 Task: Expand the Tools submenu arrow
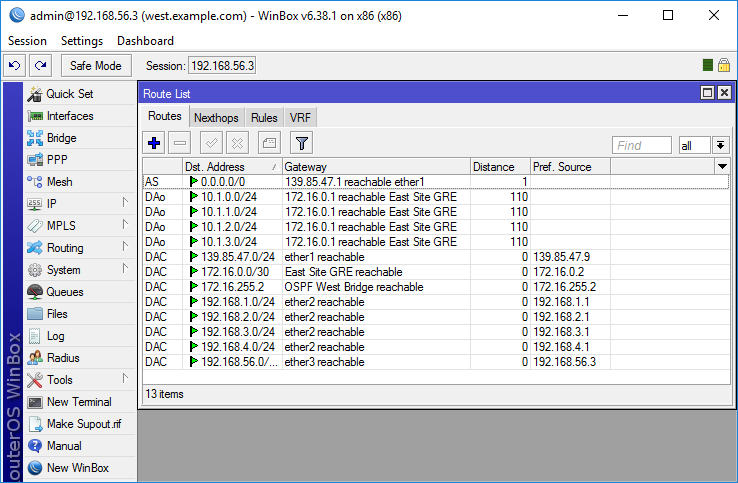pos(125,378)
